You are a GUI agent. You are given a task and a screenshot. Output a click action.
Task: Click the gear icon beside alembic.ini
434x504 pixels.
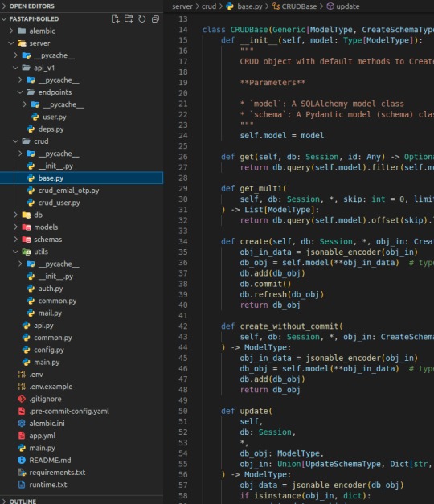click(x=22, y=424)
